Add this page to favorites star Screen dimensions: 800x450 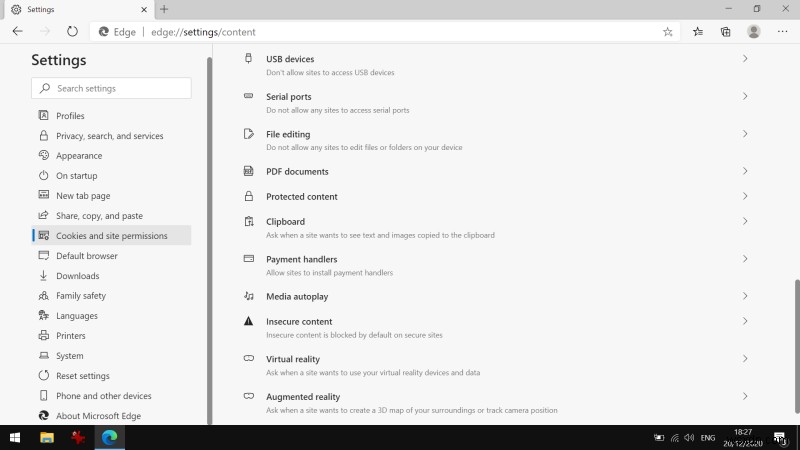[667, 32]
